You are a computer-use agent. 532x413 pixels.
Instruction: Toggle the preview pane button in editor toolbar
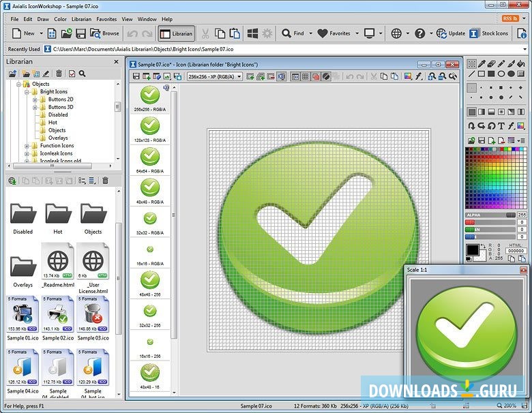pos(295,76)
